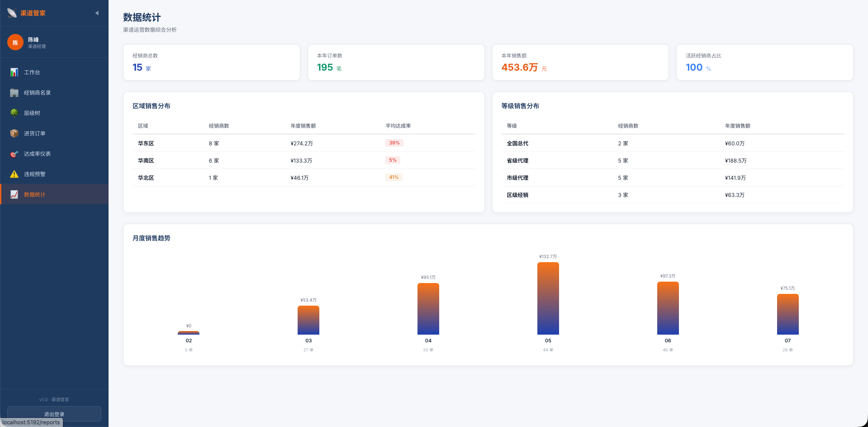This screenshot has width=868, height=427.
Task: Click the 数据统计 chart icon
Action: (14, 195)
